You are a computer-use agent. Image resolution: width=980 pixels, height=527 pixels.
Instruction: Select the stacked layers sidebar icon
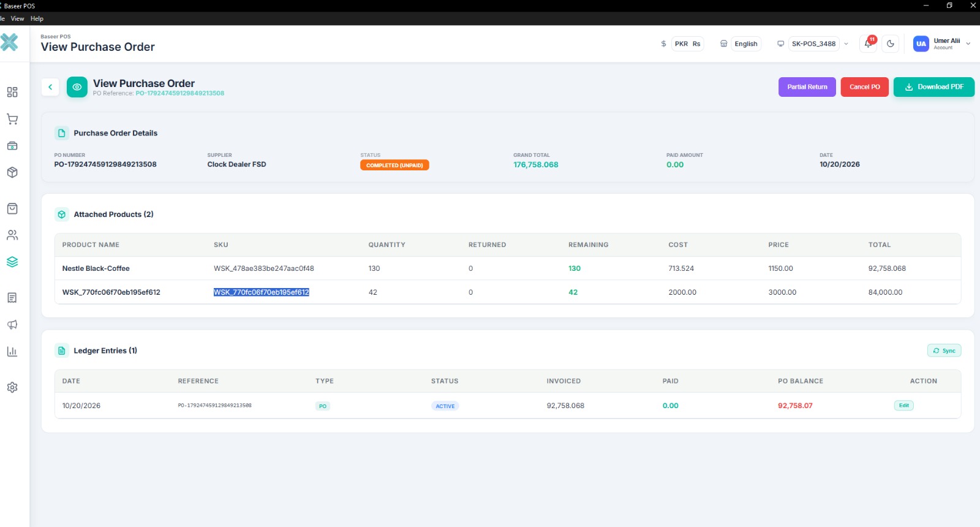click(12, 262)
